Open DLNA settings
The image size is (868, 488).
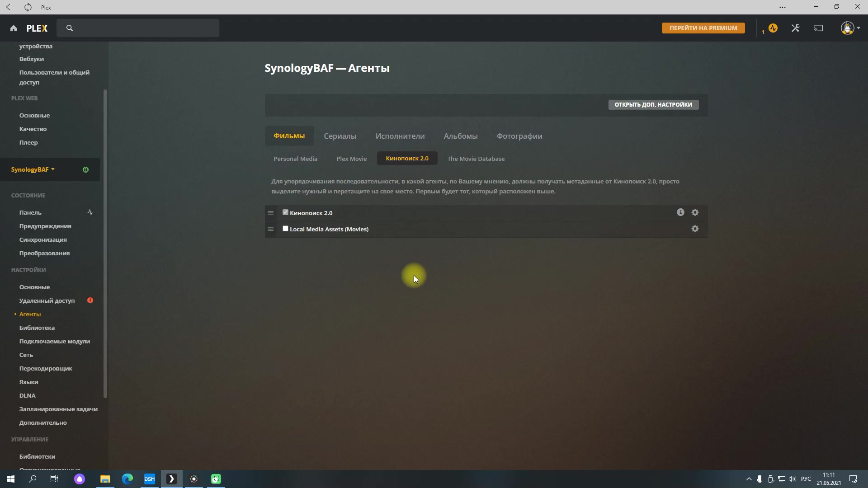click(x=28, y=396)
